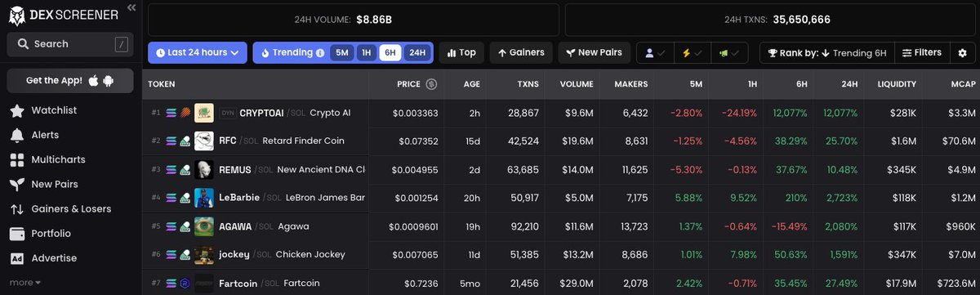Select the 24H trending timeframe
The height and width of the screenshot is (295, 980).
tap(416, 52)
